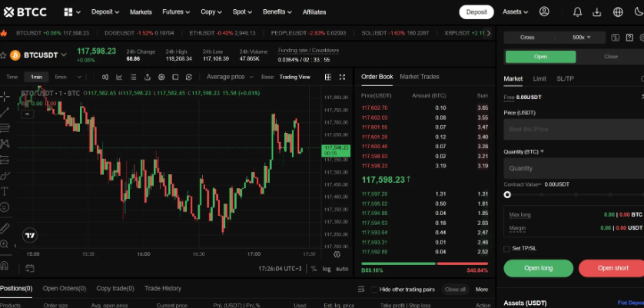The image size is (644, 308).
Task: Open the Average price dropdown
Action: pos(228,77)
